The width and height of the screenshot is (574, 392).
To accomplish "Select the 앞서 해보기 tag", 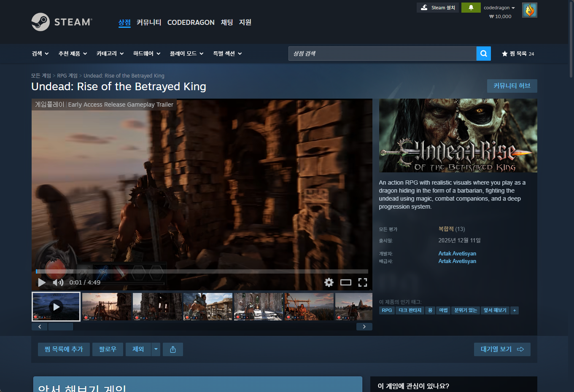I will click(495, 310).
